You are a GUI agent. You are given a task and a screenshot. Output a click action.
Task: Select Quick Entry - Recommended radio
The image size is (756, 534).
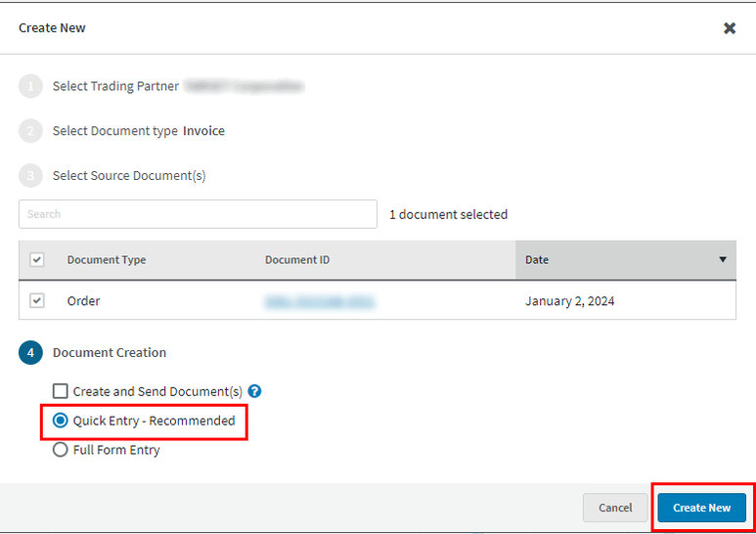(x=61, y=421)
